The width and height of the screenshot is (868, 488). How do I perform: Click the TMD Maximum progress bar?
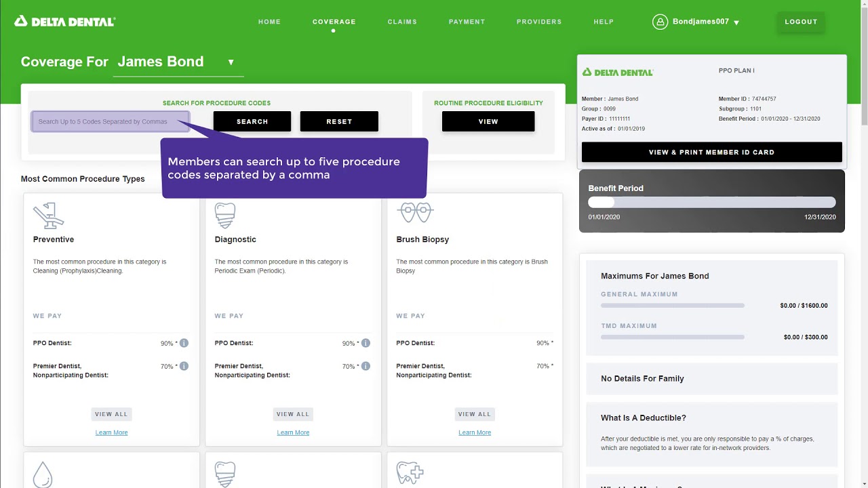[673, 337]
